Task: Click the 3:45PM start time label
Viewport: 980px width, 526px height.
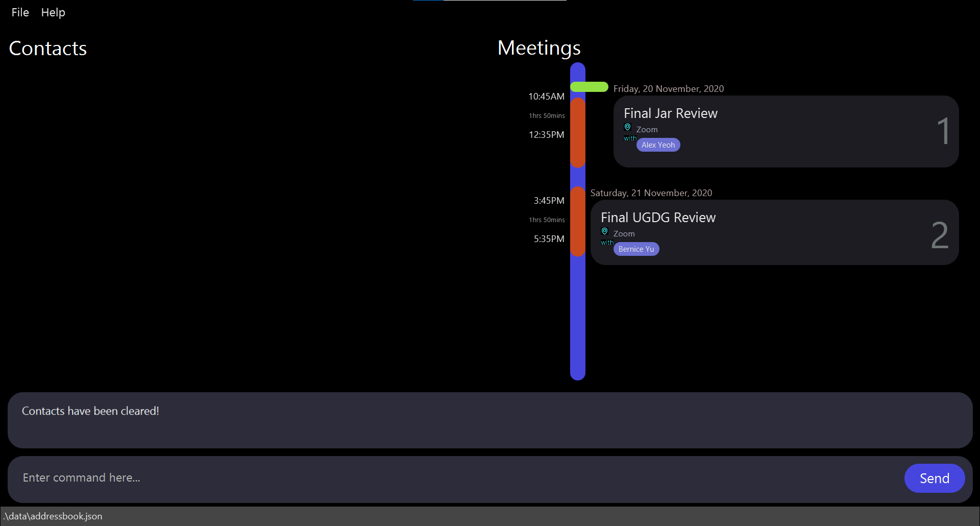Action: pyautogui.click(x=549, y=201)
